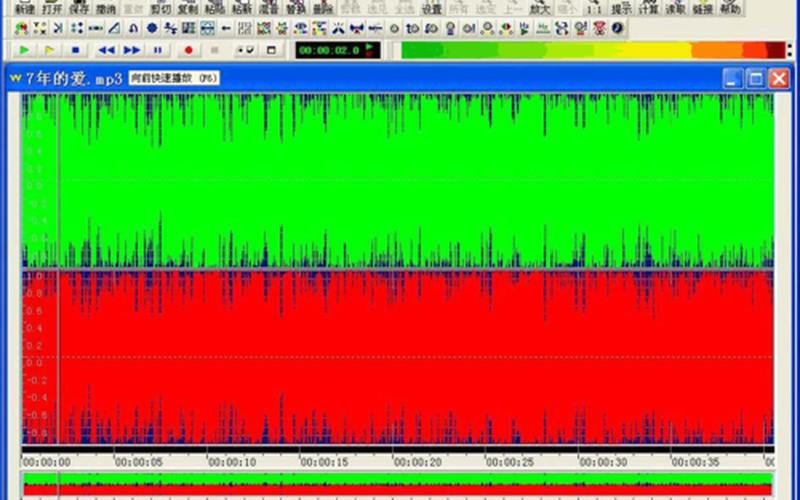Image resolution: width=800 pixels, height=500 pixels.
Task: Click the 打开 (Open) toolbar button
Action: pos(52,7)
